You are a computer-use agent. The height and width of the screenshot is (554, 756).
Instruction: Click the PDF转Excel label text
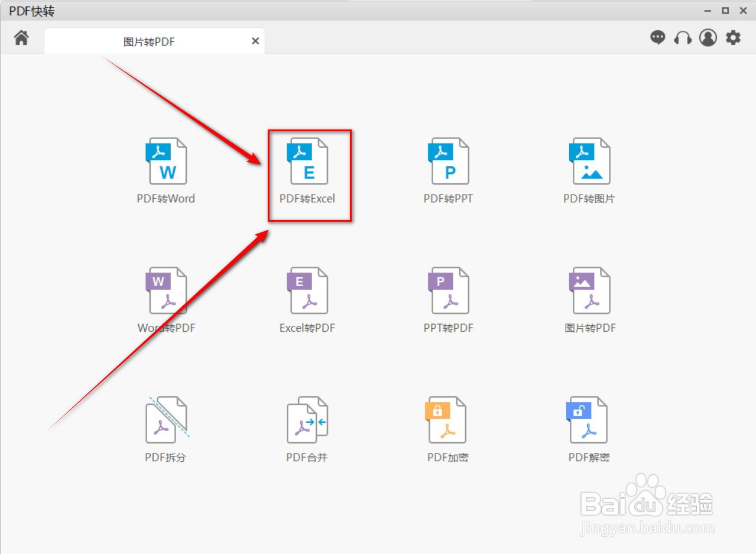tap(307, 199)
